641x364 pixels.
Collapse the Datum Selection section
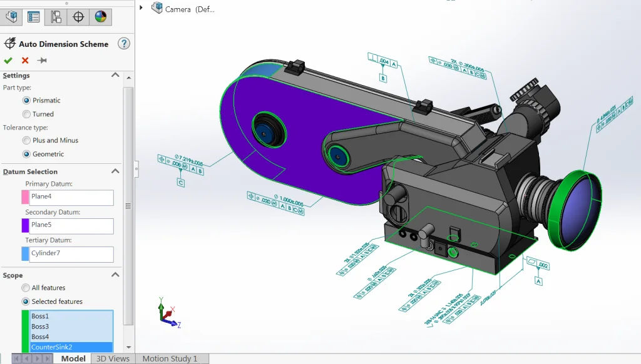(115, 171)
